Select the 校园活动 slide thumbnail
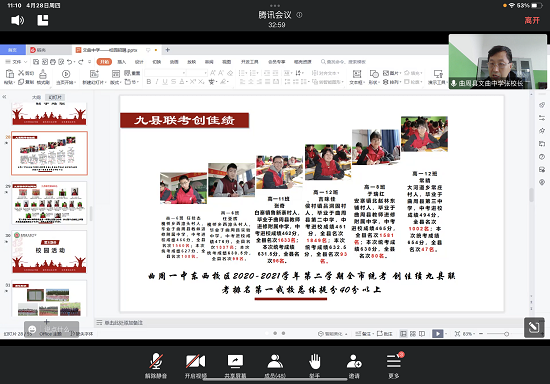Screen dimensions: 550x384 [49, 252]
